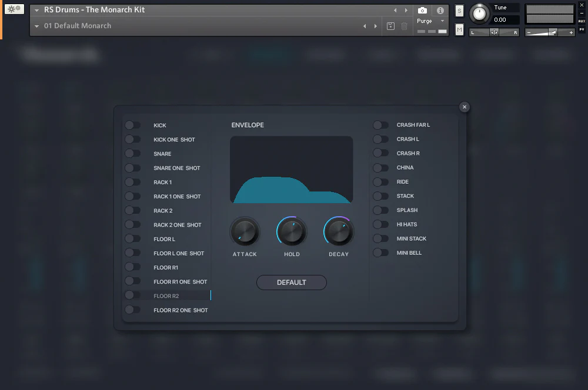
Task: Click the 01 Default Monarch snapshot name
Action: [78, 26]
